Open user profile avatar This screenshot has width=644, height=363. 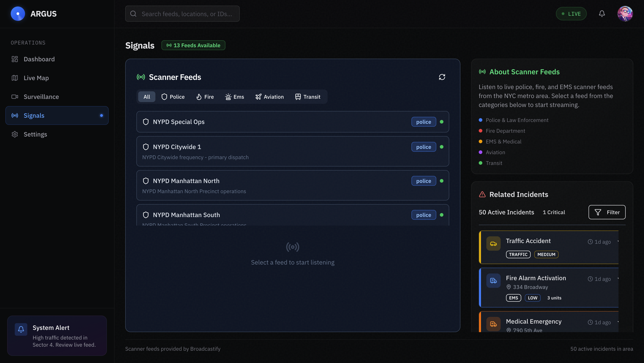[625, 14]
